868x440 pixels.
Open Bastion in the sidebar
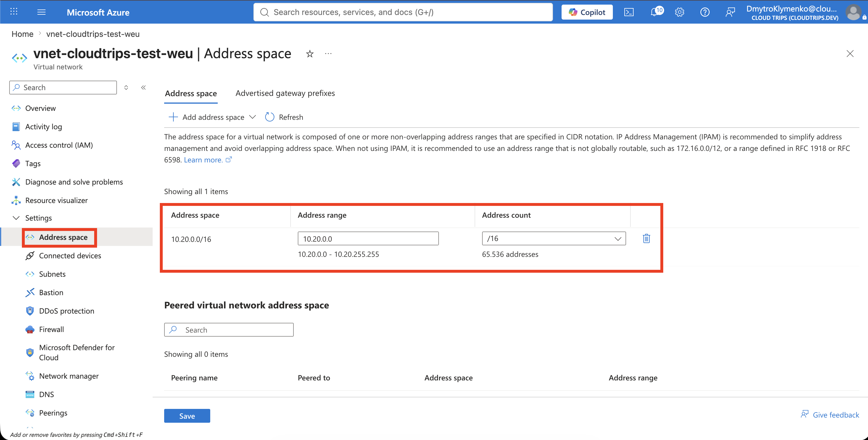tap(51, 293)
